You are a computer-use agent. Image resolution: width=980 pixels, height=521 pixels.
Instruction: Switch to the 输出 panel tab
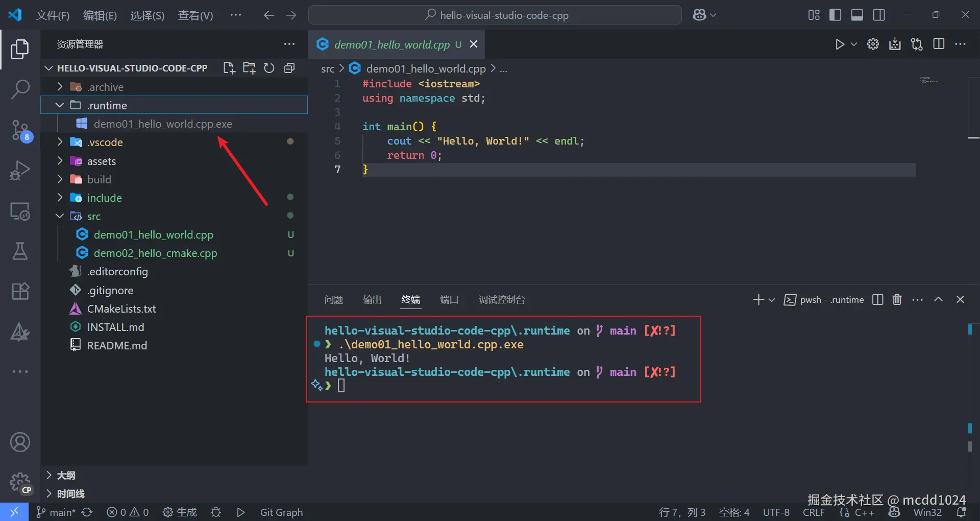click(372, 300)
